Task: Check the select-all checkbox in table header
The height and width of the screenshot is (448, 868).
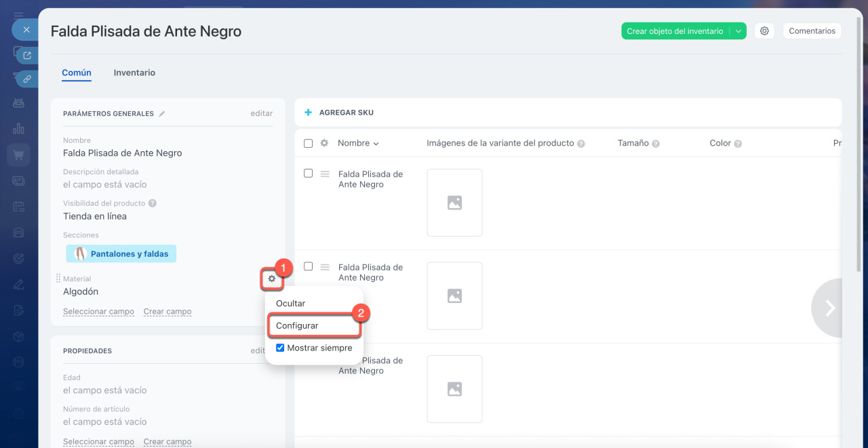Action: coord(308,143)
